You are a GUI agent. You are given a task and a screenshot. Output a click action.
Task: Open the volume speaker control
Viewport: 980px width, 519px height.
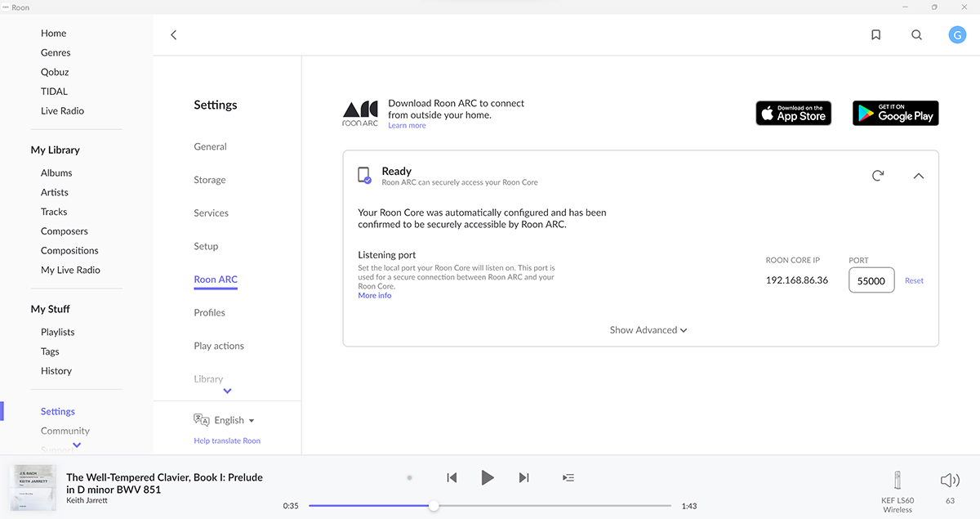(950, 481)
